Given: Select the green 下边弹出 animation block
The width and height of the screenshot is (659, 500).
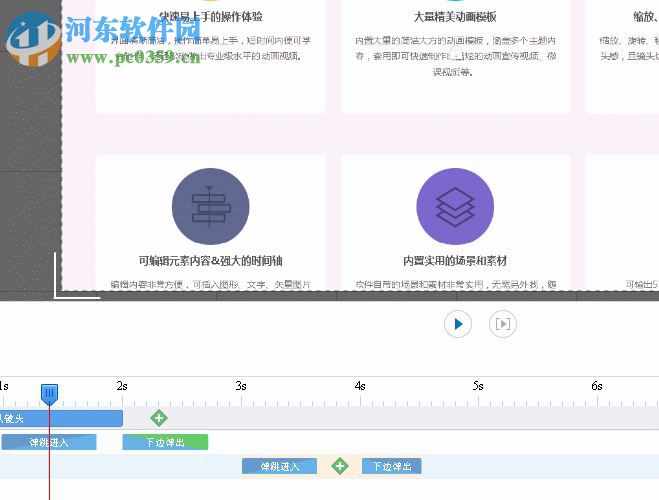Looking at the screenshot, I should coord(165,442).
